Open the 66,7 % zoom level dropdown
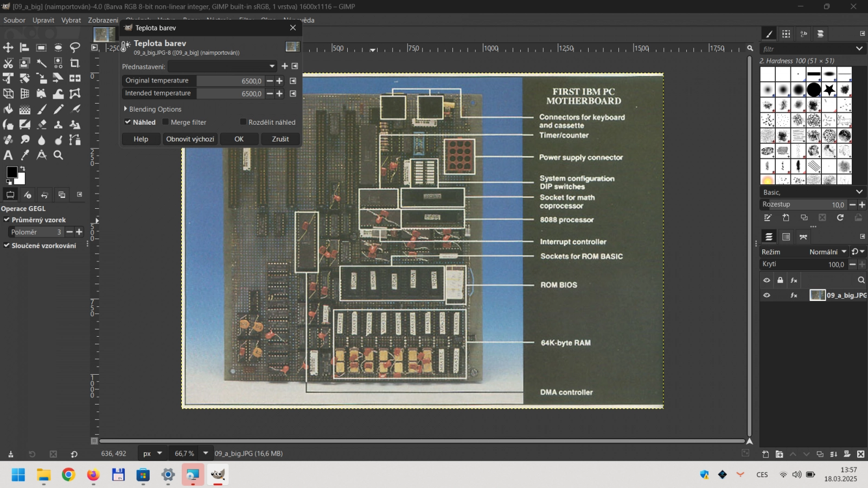Viewport: 868px width, 488px height. [x=206, y=453]
